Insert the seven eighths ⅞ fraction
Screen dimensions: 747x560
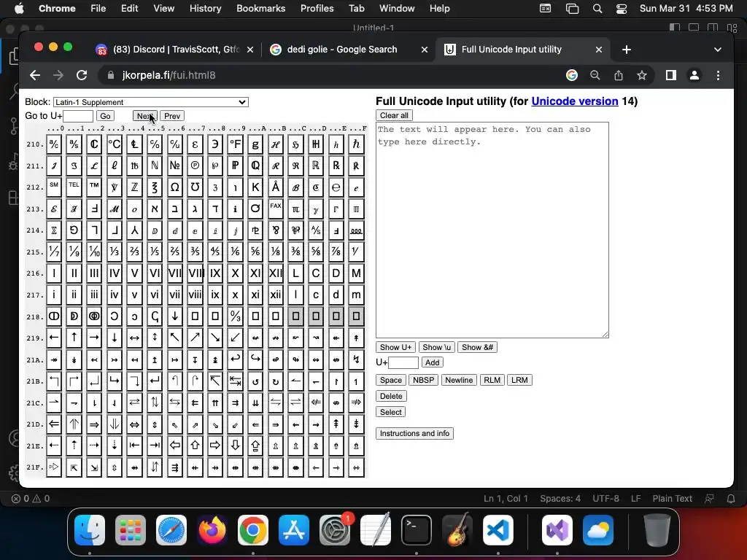(x=336, y=252)
